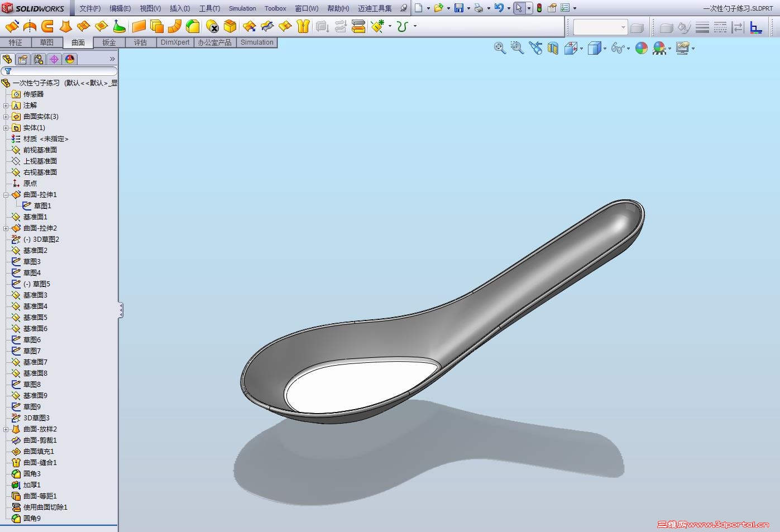Switch to the 评估 tab
This screenshot has width=780, height=532.
pyautogui.click(x=141, y=42)
